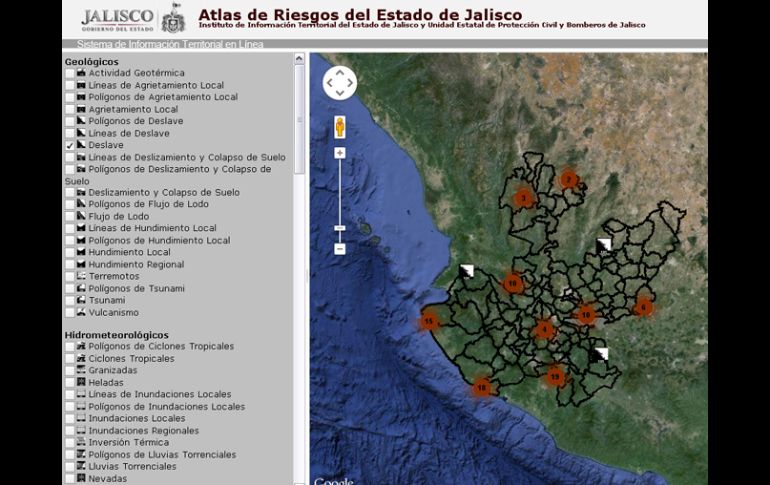Click the Terremotos layer icon

pos(81,276)
